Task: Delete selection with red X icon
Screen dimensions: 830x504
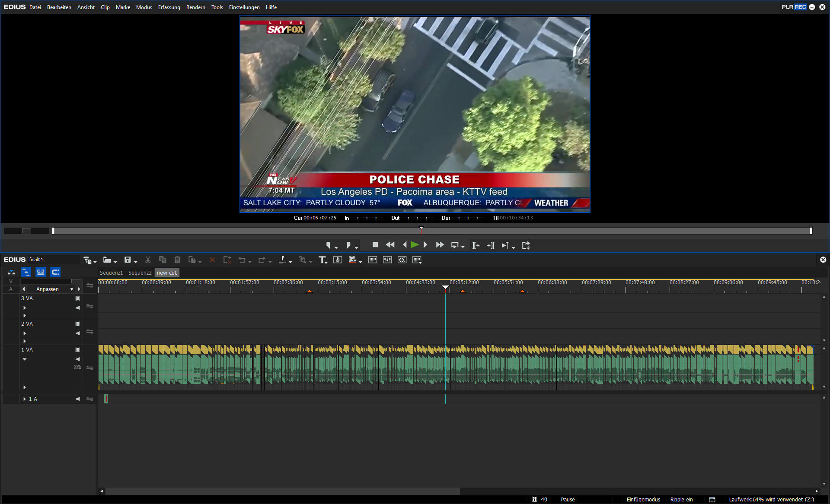Action: [212, 260]
